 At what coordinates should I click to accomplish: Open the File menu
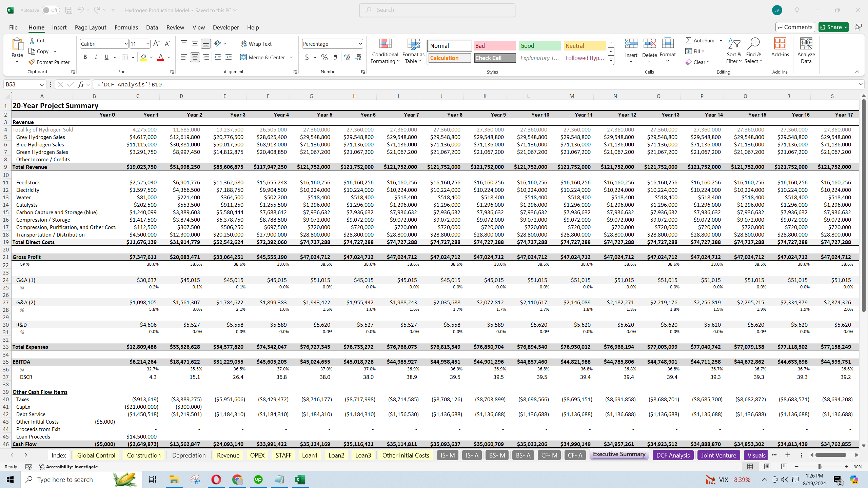pyautogui.click(x=13, y=27)
